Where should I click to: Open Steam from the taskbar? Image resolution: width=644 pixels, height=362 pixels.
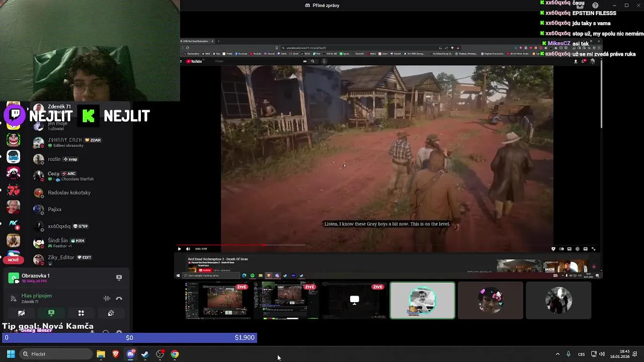pyautogui.click(x=145, y=354)
